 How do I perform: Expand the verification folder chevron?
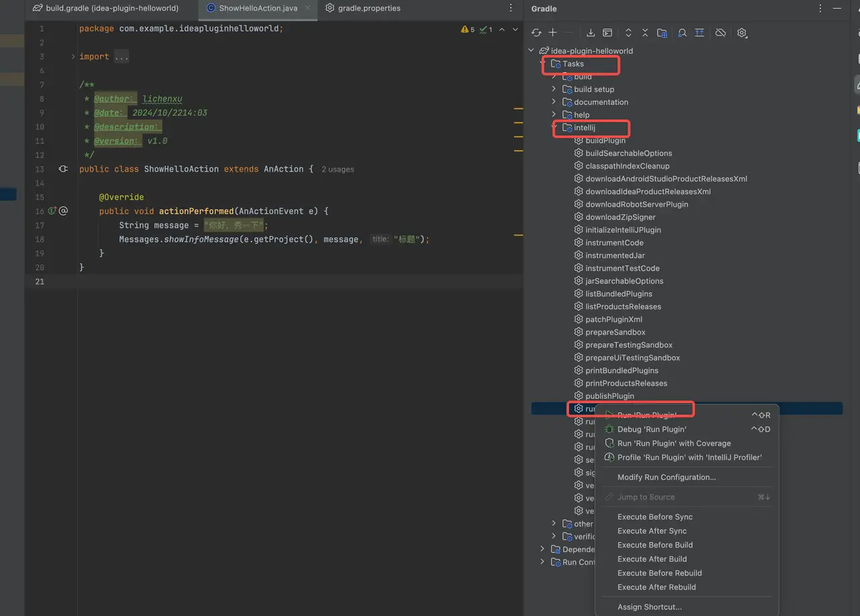[554, 537]
